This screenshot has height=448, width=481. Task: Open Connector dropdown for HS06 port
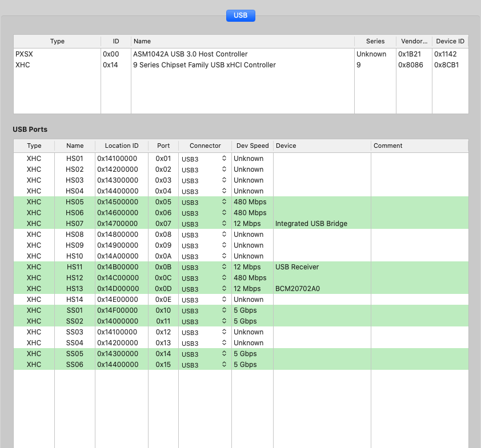point(205,213)
